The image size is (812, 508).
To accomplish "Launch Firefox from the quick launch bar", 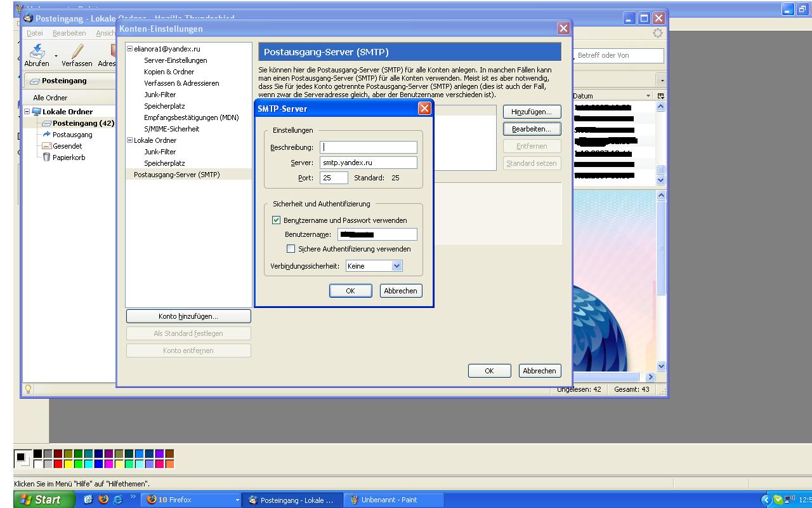I will [x=103, y=500].
